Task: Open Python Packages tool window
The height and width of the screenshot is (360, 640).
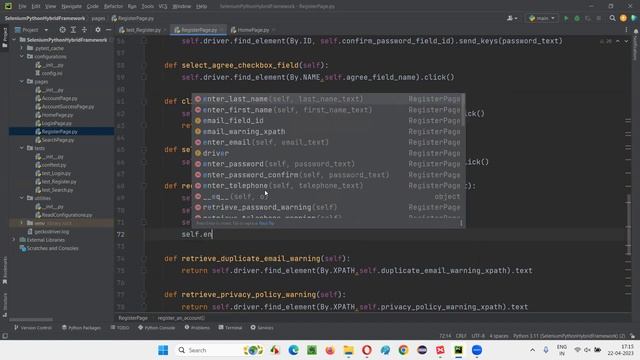Action: tap(81, 327)
